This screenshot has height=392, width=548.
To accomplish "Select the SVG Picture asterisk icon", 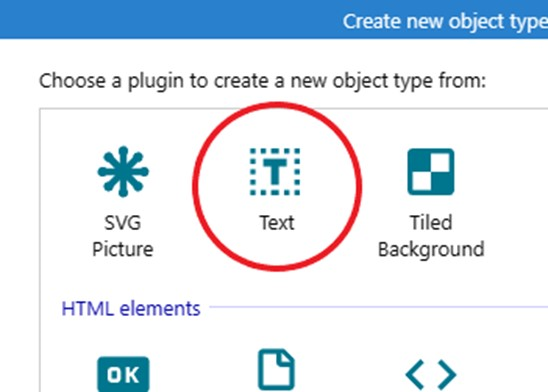I will pyautogui.click(x=123, y=172).
